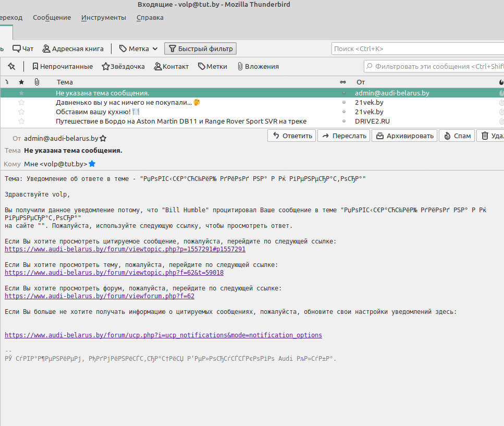This screenshot has height=426, width=504.
Task: Sort by the attachment paperclip column header
Action: pos(37,82)
